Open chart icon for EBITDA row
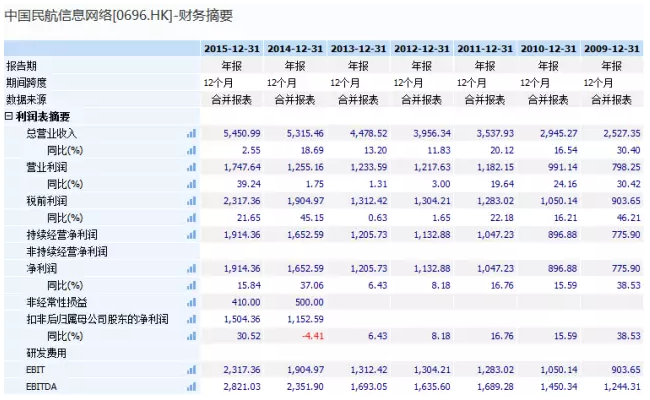 (191, 387)
